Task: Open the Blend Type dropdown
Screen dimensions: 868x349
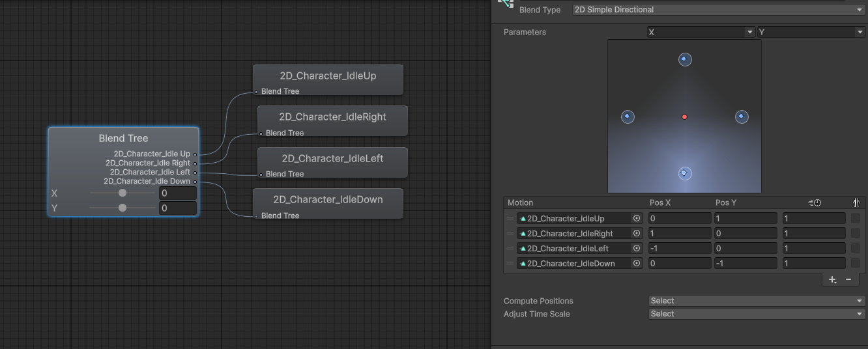Action: pyautogui.click(x=717, y=10)
